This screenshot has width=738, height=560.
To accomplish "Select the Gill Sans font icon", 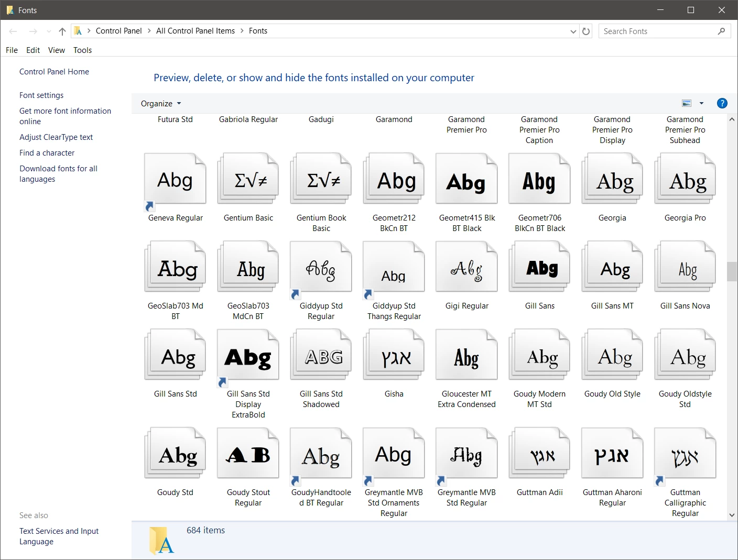I will 539,267.
